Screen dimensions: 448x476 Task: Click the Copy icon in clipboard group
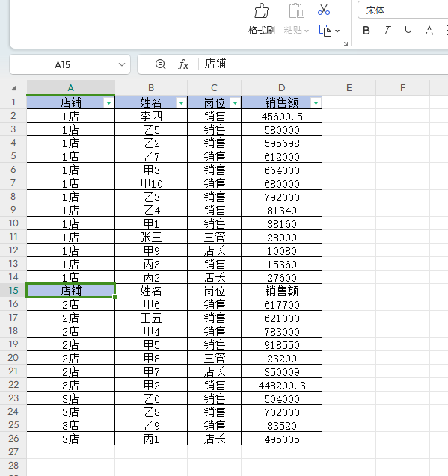coord(325,31)
